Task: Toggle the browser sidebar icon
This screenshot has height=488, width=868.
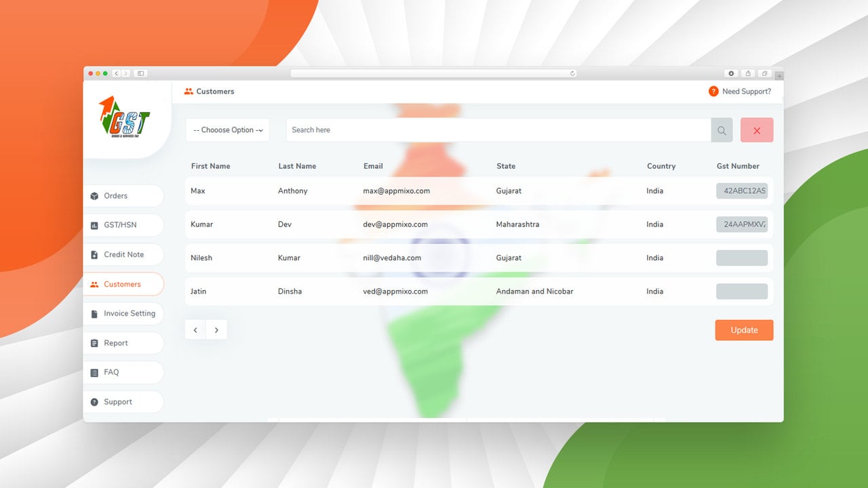Action: click(x=141, y=73)
